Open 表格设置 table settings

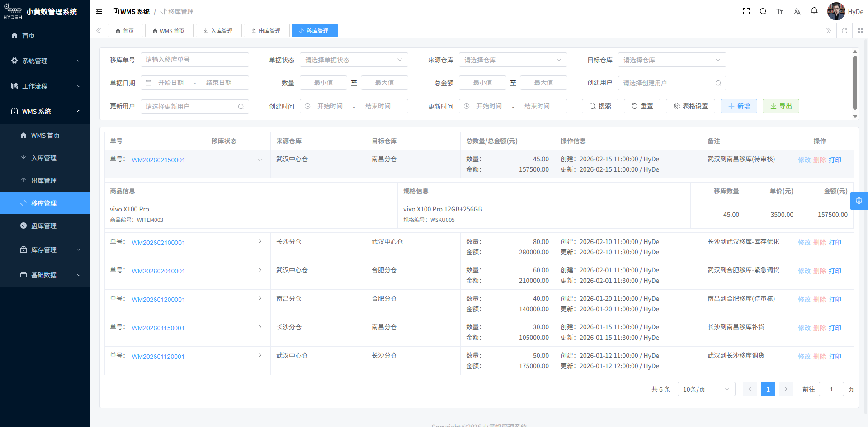click(690, 106)
